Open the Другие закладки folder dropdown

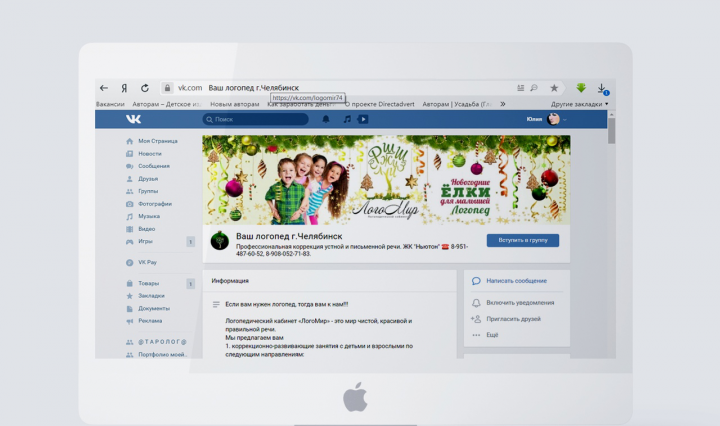click(x=579, y=104)
